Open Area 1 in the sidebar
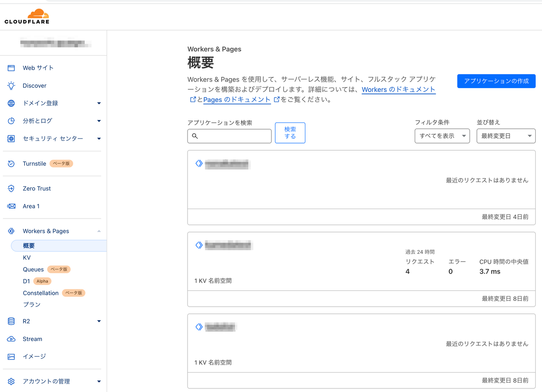The height and width of the screenshot is (392, 542). point(31,206)
